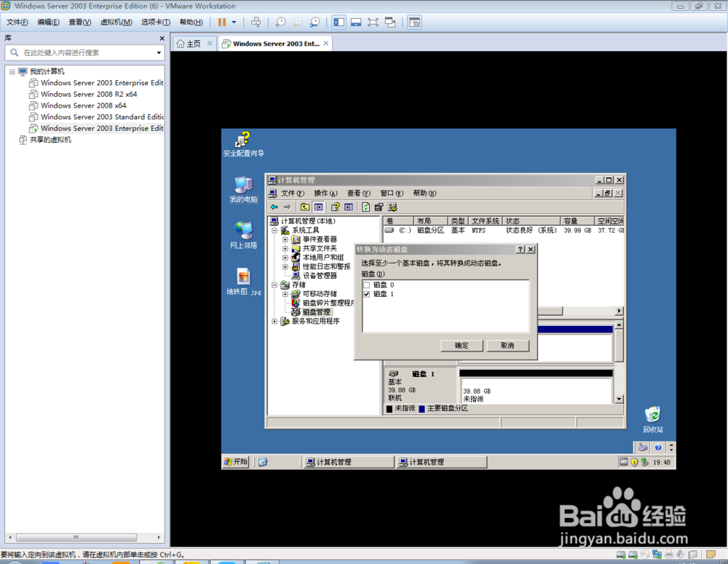The height and width of the screenshot is (564, 728).
Task: Click 取消 in the convert disk dialog
Action: (507, 346)
